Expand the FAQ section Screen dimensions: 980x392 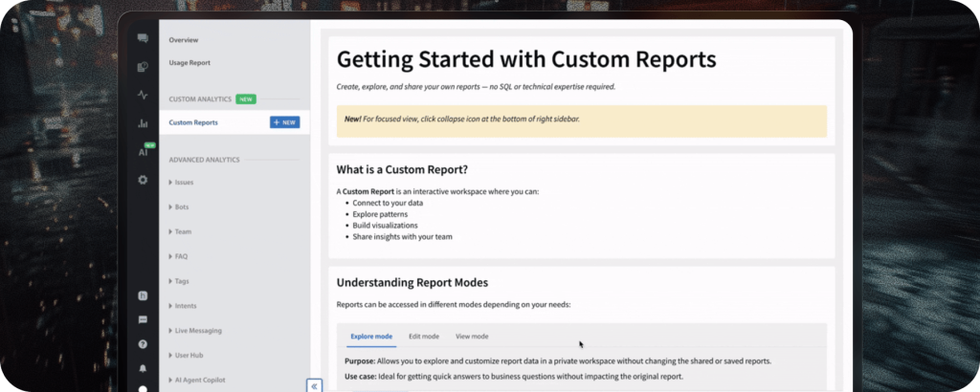[x=178, y=256]
